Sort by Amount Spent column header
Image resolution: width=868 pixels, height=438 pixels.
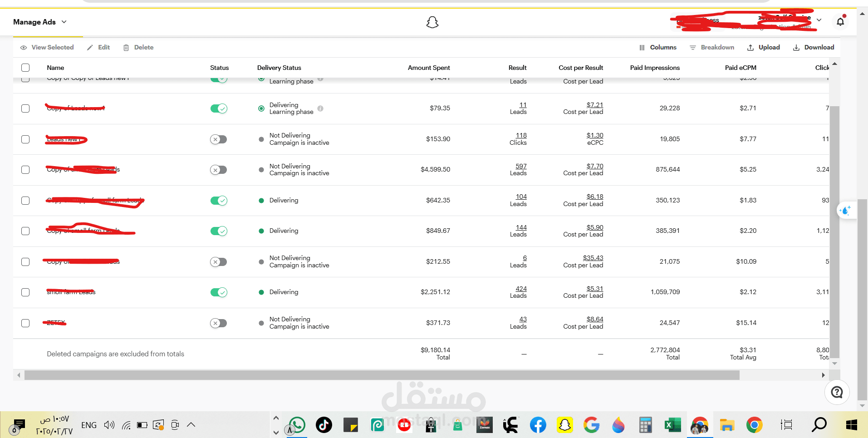point(429,68)
